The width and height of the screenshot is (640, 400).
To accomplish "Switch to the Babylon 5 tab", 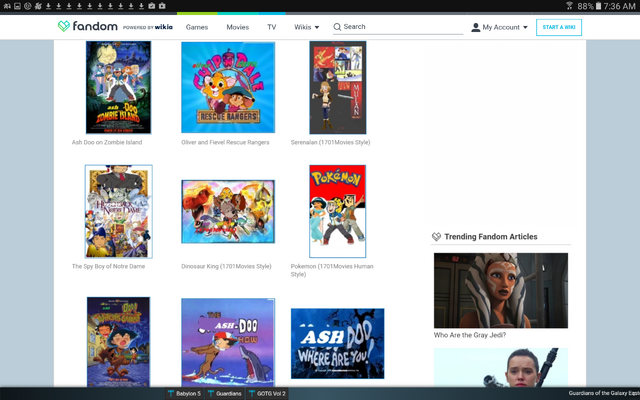I will pyautogui.click(x=184, y=393).
